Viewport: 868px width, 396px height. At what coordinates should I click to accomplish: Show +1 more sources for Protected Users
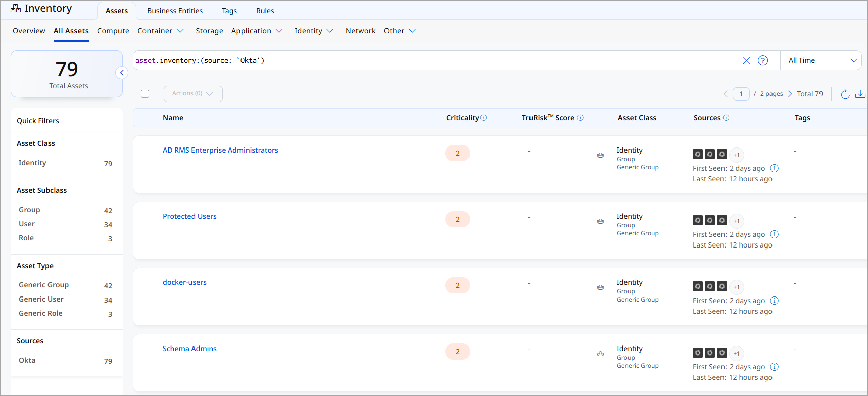[737, 221]
